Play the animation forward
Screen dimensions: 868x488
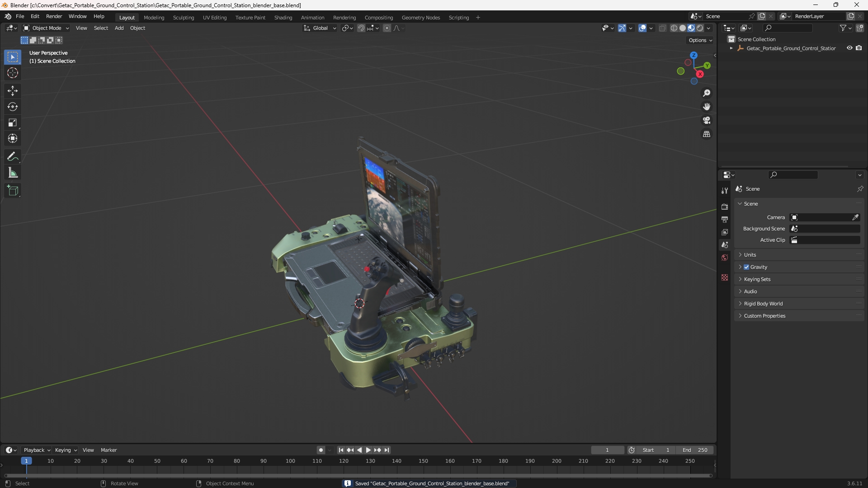coord(368,450)
